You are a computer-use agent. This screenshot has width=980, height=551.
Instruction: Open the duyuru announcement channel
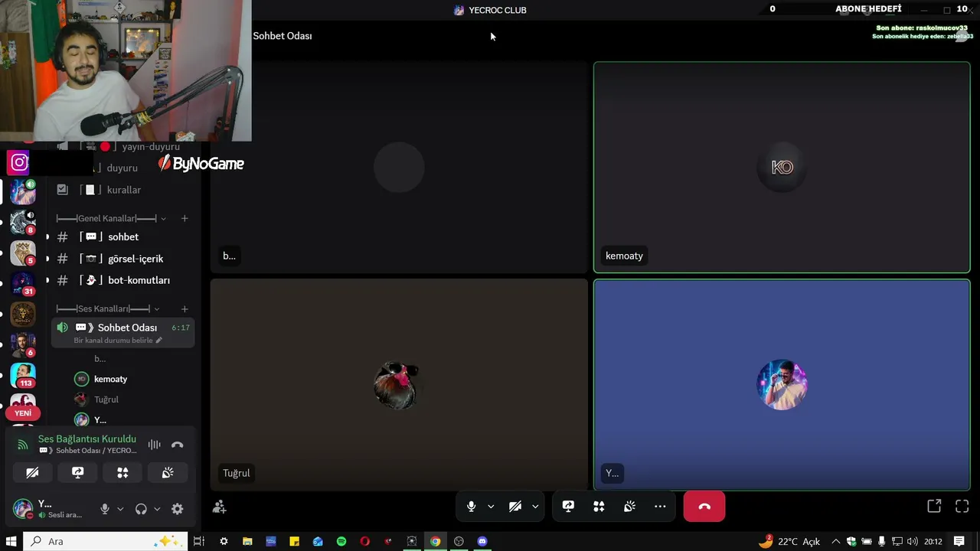point(121,168)
